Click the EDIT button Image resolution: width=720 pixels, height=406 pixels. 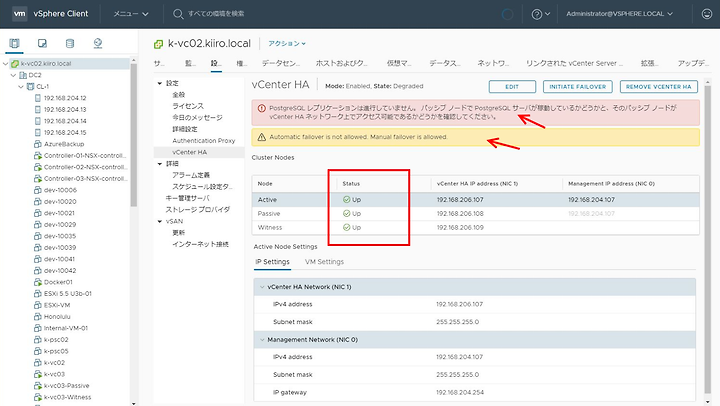pyautogui.click(x=512, y=86)
